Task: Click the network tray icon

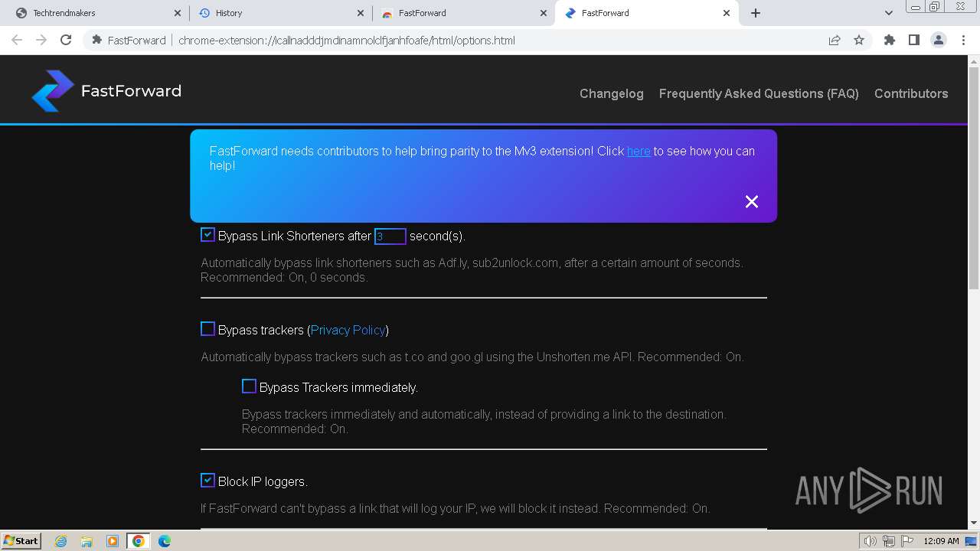Action: [x=888, y=541]
